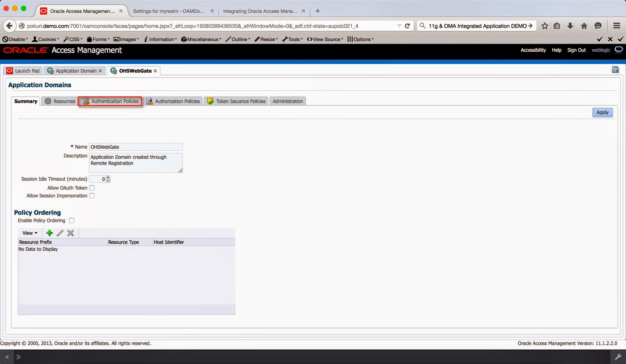Click the green plus add icon in Policy Ordering
This screenshot has height=364, width=626.
point(50,233)
